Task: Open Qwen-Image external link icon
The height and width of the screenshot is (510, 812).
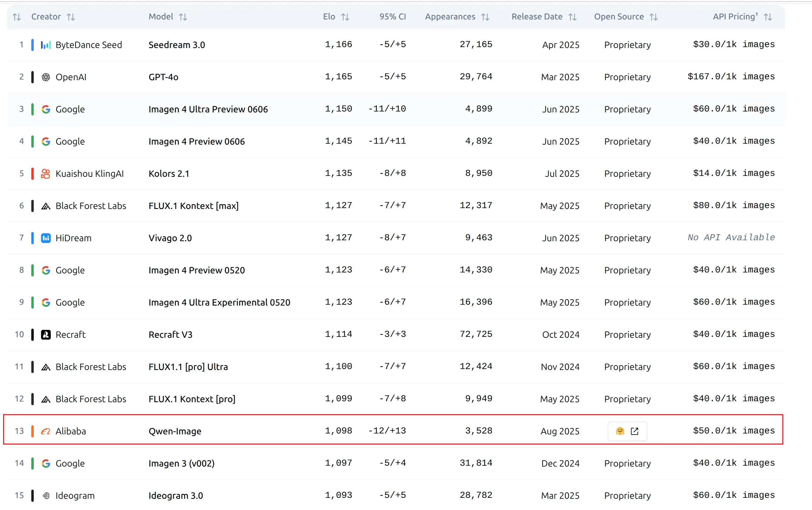Action: pos(634,431)
